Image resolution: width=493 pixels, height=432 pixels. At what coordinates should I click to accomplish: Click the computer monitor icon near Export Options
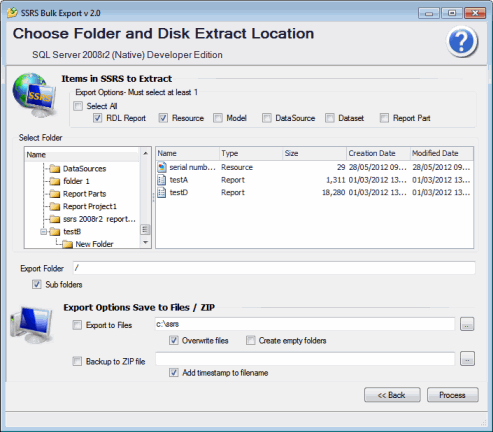(32, 326)
